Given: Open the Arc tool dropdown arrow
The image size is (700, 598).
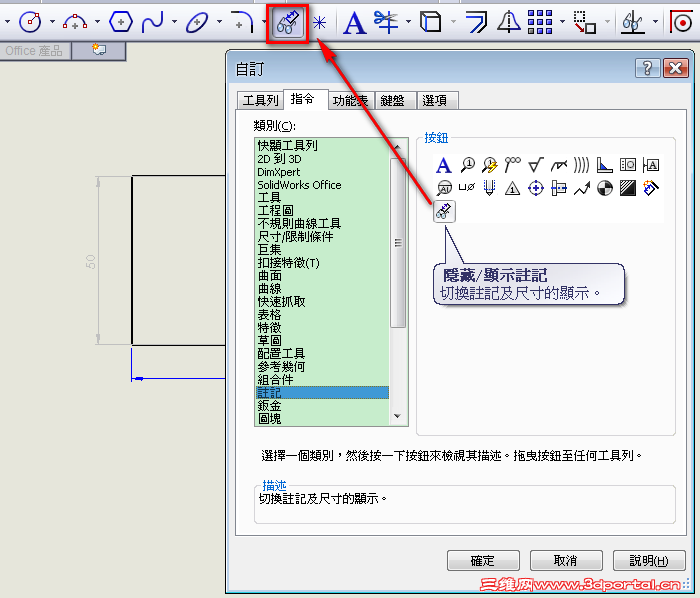Looking at the screenshot, I should 97,21.
